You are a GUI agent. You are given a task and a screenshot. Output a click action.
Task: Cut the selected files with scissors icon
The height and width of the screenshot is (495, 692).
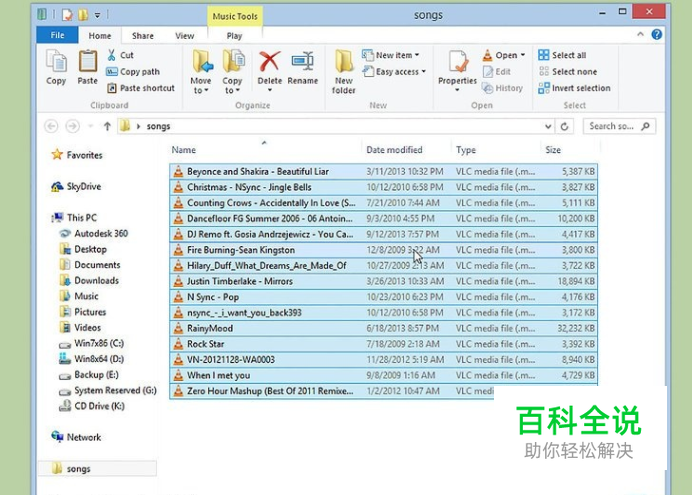pyautogui.click(x=120, y=55)
